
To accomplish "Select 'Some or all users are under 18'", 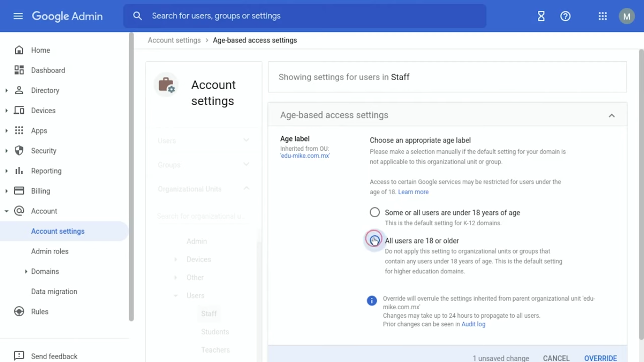I will click(375, 212).
